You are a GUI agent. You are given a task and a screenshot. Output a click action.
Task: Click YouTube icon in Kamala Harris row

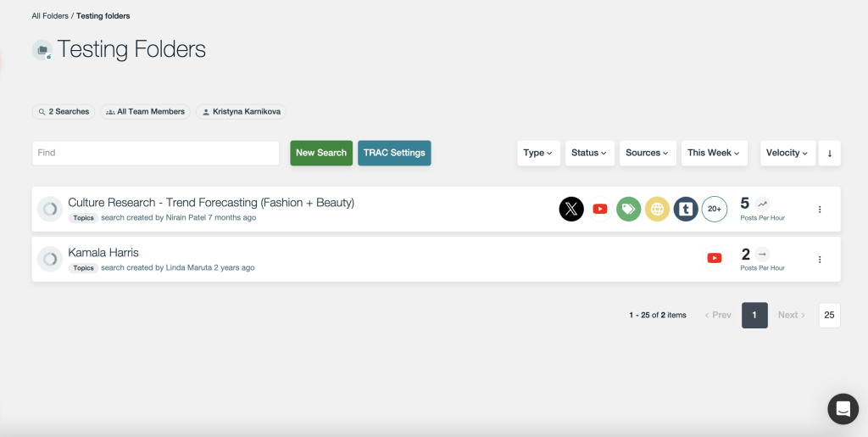coord(715,258)
